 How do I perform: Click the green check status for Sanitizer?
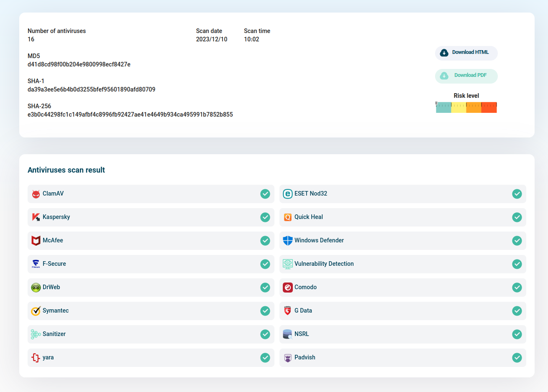(265, 334)
